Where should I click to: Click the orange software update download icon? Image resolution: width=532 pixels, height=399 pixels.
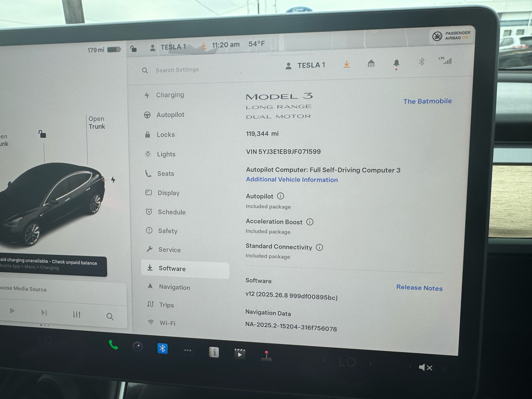[346, 64]
